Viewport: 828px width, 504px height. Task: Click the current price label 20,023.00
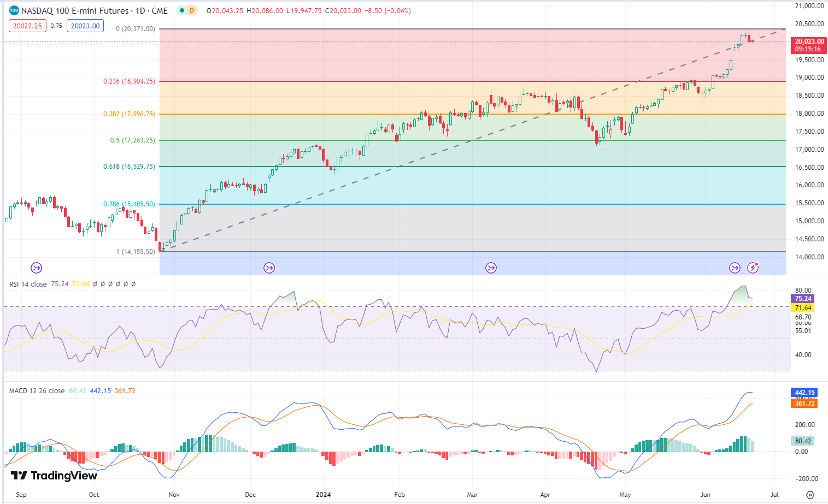pos(809,41)
